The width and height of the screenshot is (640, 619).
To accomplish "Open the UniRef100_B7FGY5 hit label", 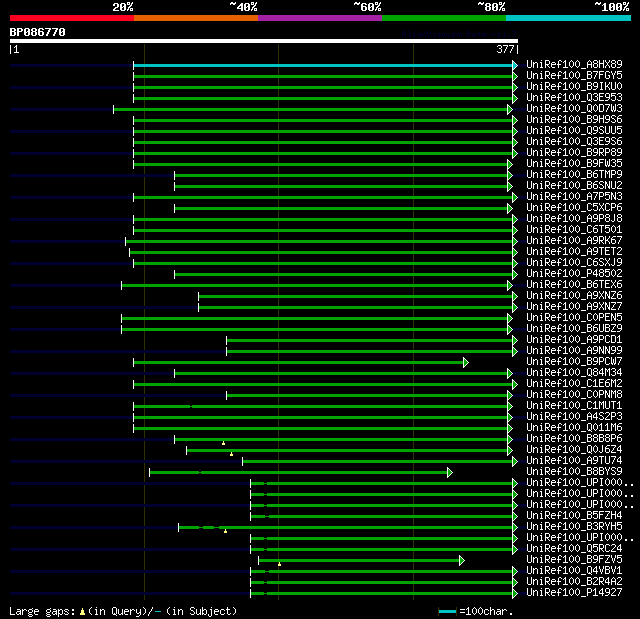I will coord(574,75).
